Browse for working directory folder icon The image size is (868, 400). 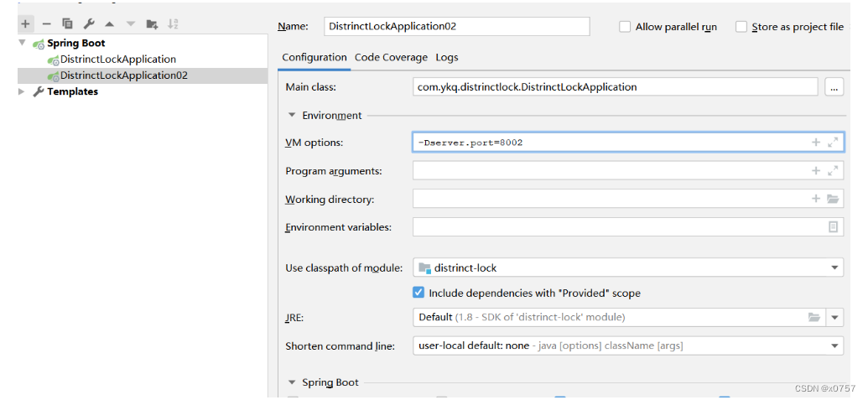click(x=833, y=199)
